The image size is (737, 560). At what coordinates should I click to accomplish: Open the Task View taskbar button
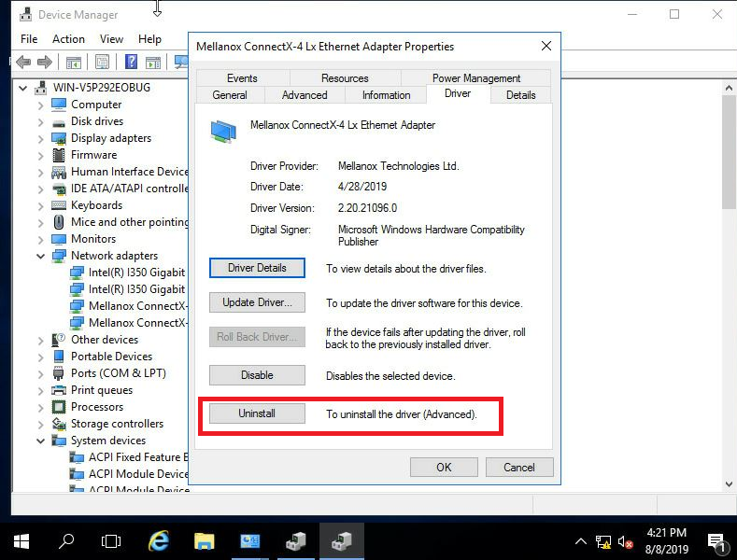pos(111,541)
